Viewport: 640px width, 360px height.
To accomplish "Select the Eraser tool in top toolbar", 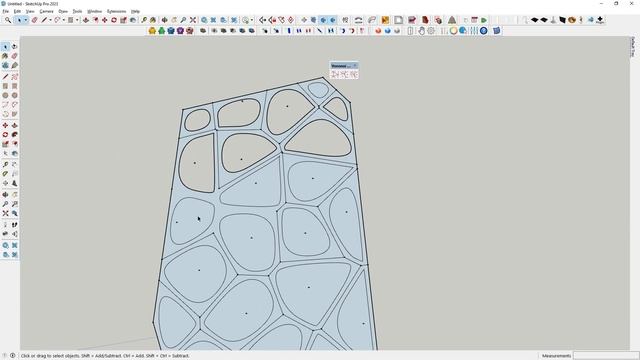I will [35, 20].
